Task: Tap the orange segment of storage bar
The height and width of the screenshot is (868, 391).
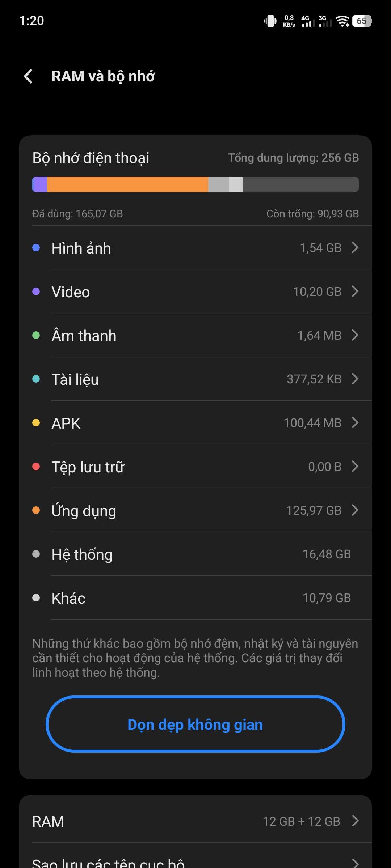Action: tap(127, 184)
